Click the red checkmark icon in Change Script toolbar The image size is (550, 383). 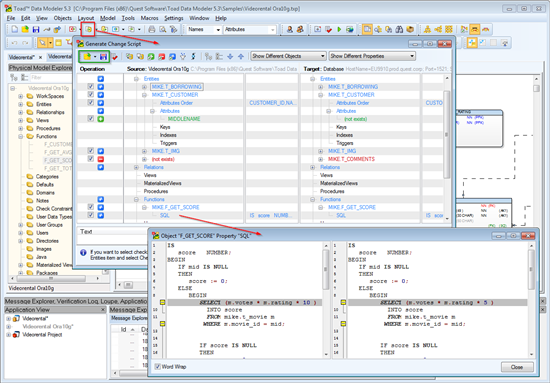coord(115,56)
